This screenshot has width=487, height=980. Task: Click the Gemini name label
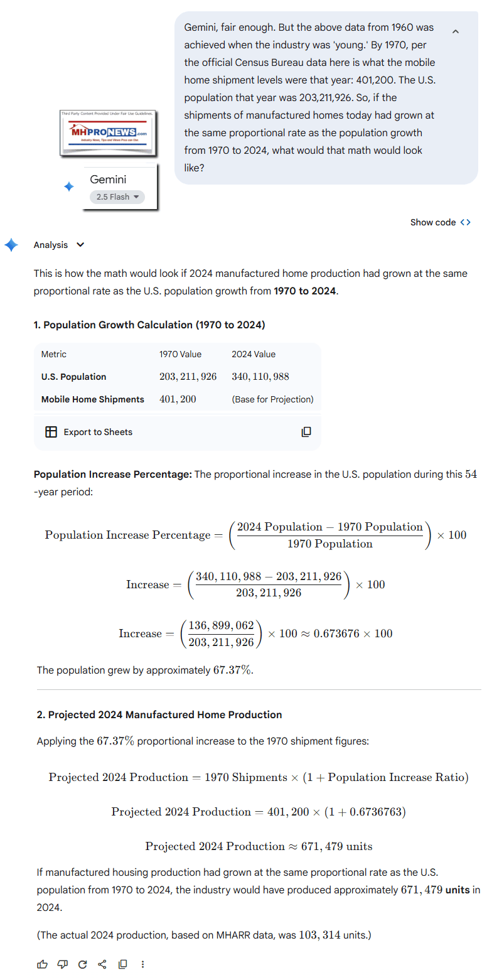(x=108, y=180)
